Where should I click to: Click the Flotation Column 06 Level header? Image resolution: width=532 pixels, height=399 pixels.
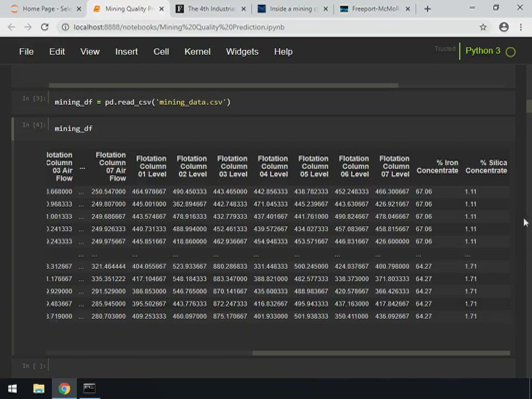[354, 166]
